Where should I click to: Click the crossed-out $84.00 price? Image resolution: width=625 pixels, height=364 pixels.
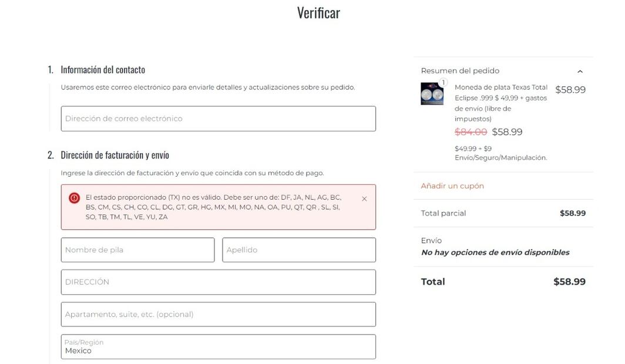[x=471, y=132]
